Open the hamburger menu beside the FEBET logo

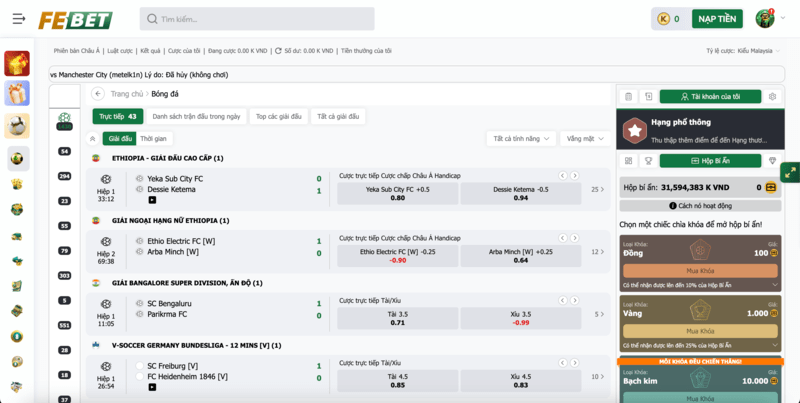(19, 19)
